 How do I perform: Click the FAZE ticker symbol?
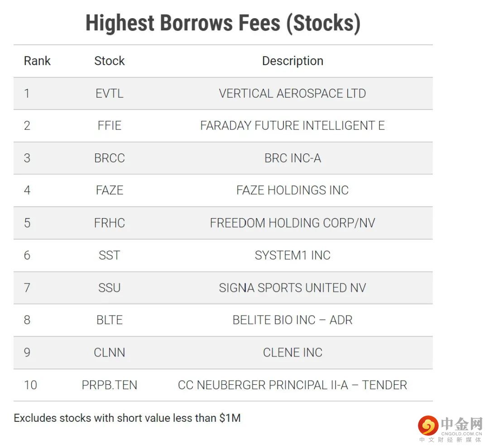[x=109, y=191]
